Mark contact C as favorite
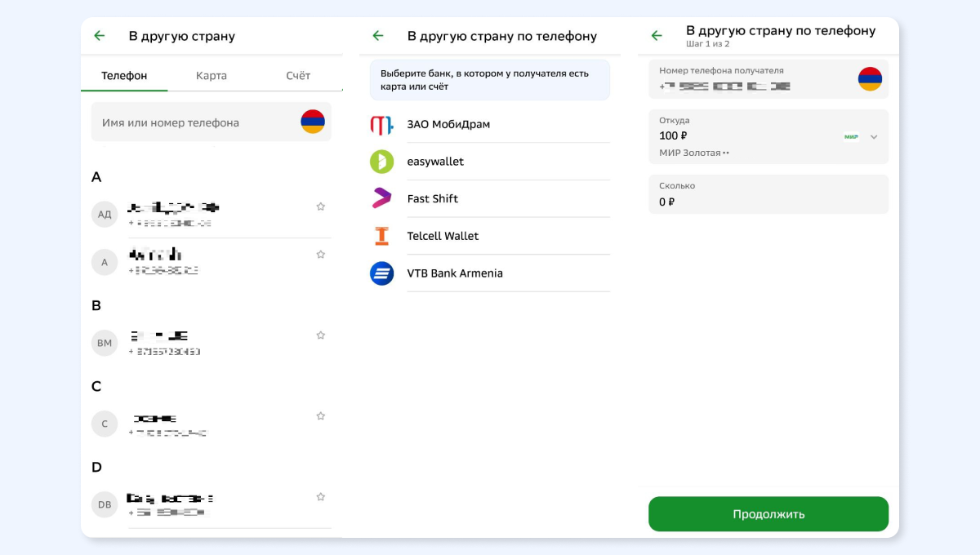The height and width of the screenshot is (555, 980). (x=321, y=416)
